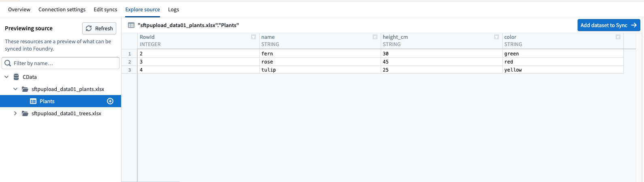
Task: Click the plus circle icon on Plants row
Action: point(110,101)
